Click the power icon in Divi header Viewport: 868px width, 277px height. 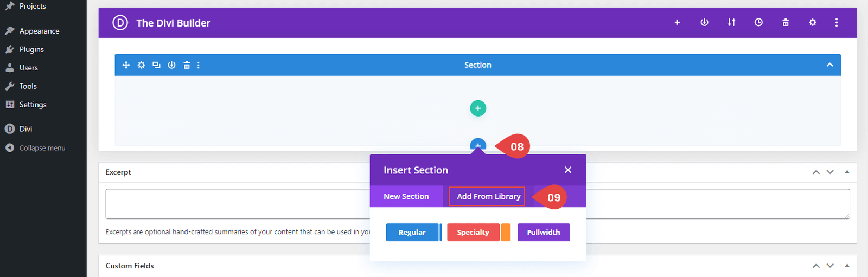[x=704, y=22]
